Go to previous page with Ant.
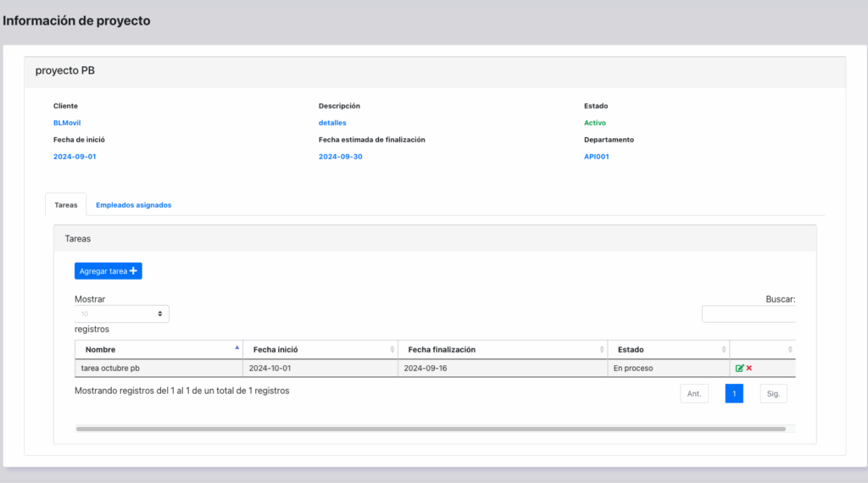 coord(694,394)
